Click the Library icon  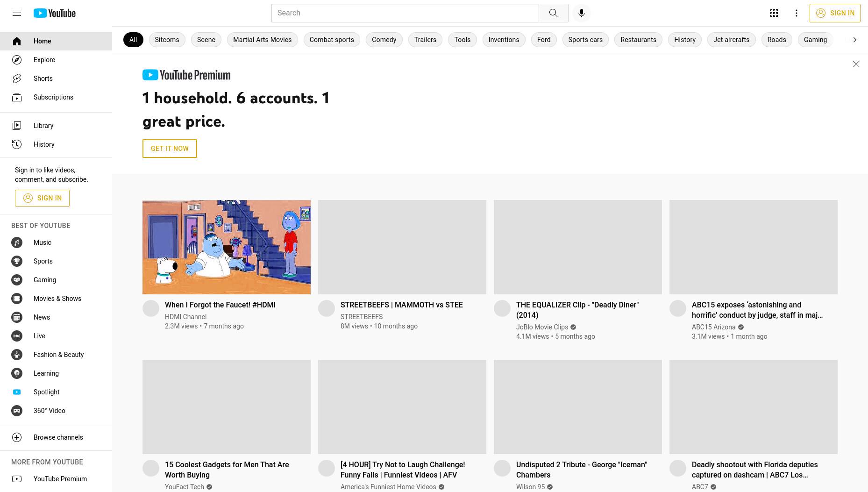coord(17,126)
